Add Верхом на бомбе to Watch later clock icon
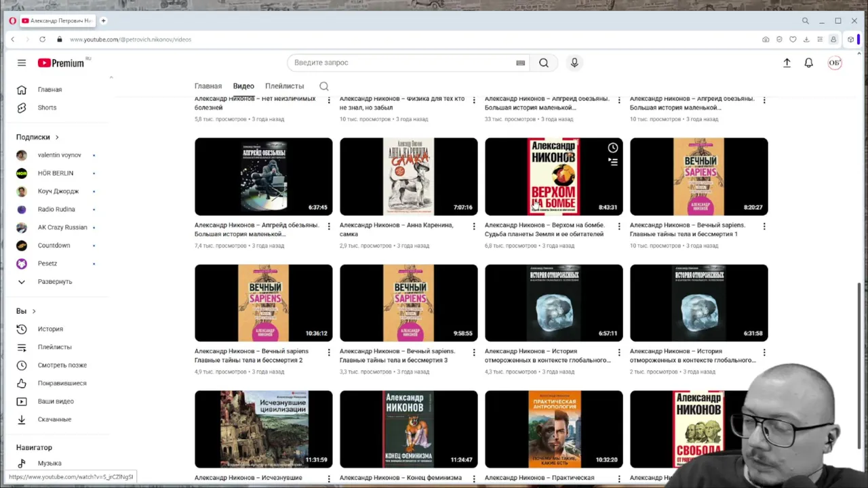The image size is (868, 488). point(613,148)
